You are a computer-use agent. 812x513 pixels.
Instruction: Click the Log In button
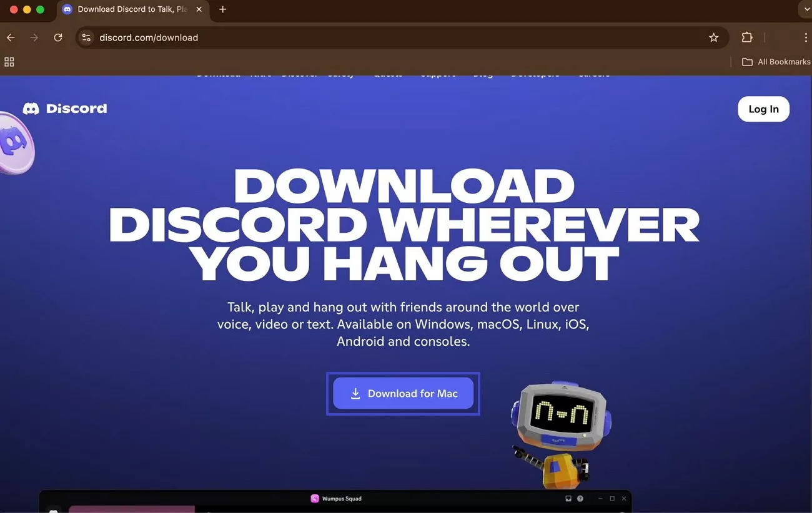pos(763,109)
